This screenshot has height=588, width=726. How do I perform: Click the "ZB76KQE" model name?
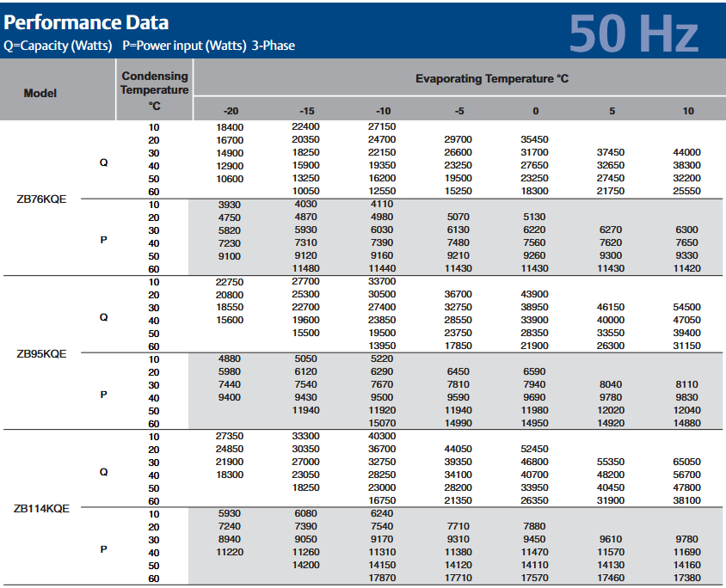pos(41,199)
